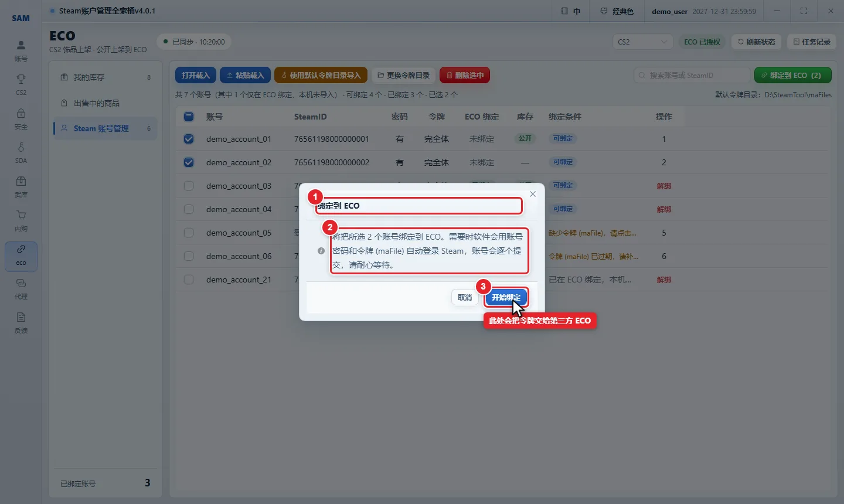Open the 武库 sidebar icon
Viewport: 844px width, 504px height.
pyautogui.click(x=21, y=186)
